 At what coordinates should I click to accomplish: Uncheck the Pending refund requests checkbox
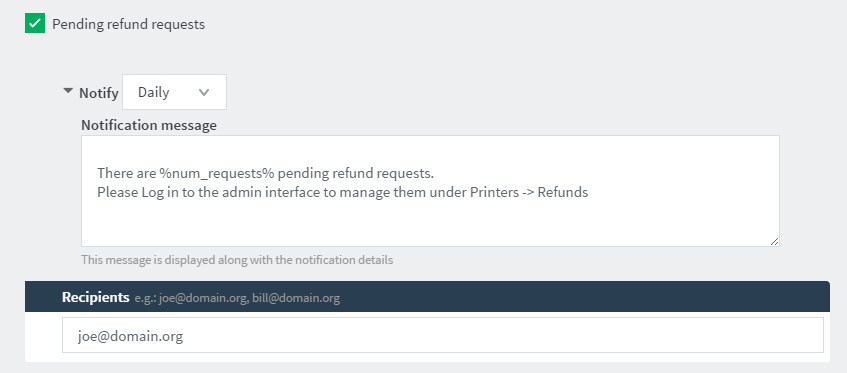[35, 24]
